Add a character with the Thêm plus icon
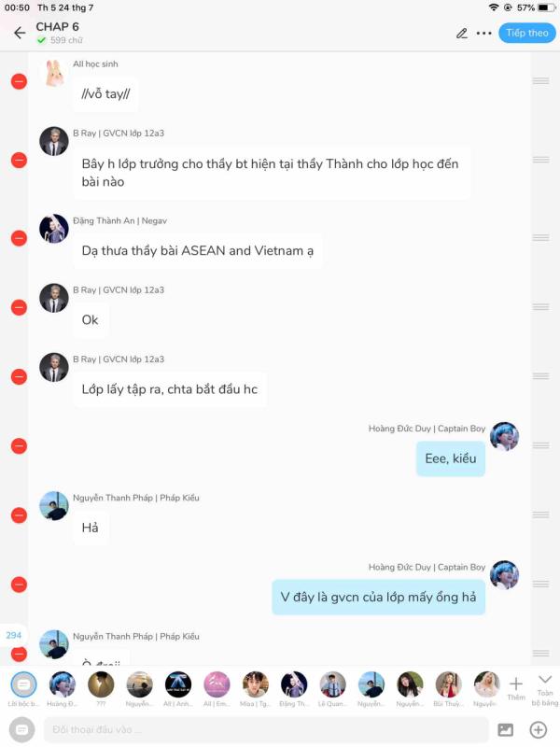560x747 pixels. point(516,688)
